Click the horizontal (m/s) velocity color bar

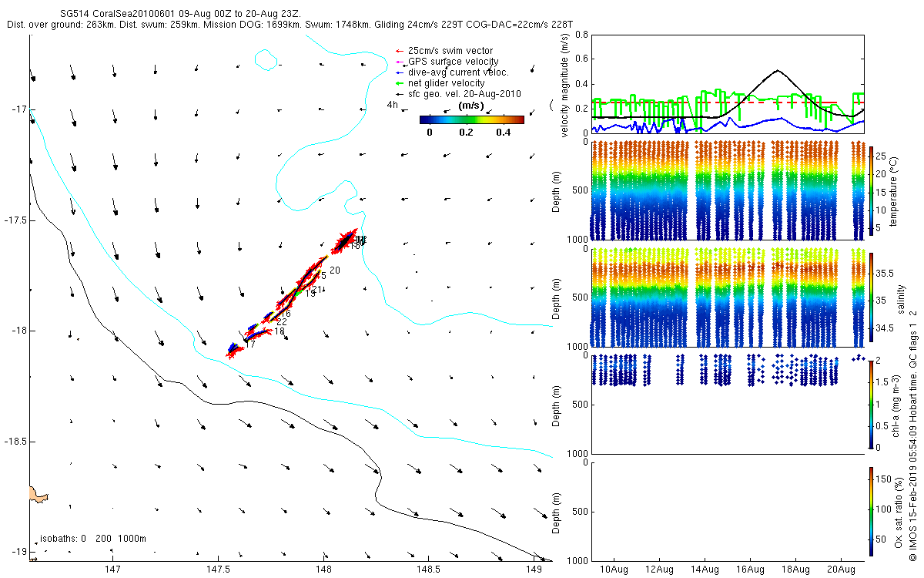471,119
